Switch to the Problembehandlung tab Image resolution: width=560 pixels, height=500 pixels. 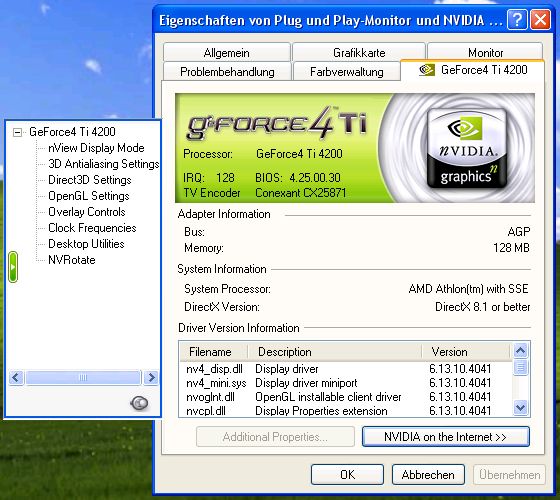[227, 71]
